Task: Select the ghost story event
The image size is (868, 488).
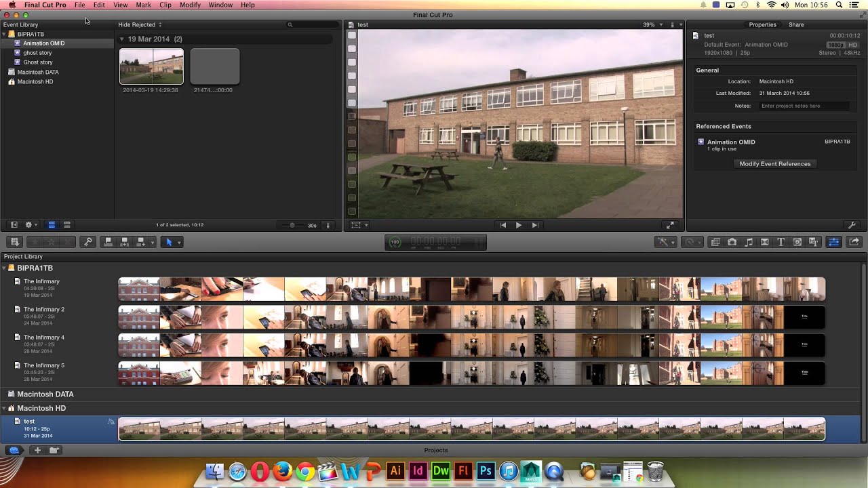Action: pos(38,53)
